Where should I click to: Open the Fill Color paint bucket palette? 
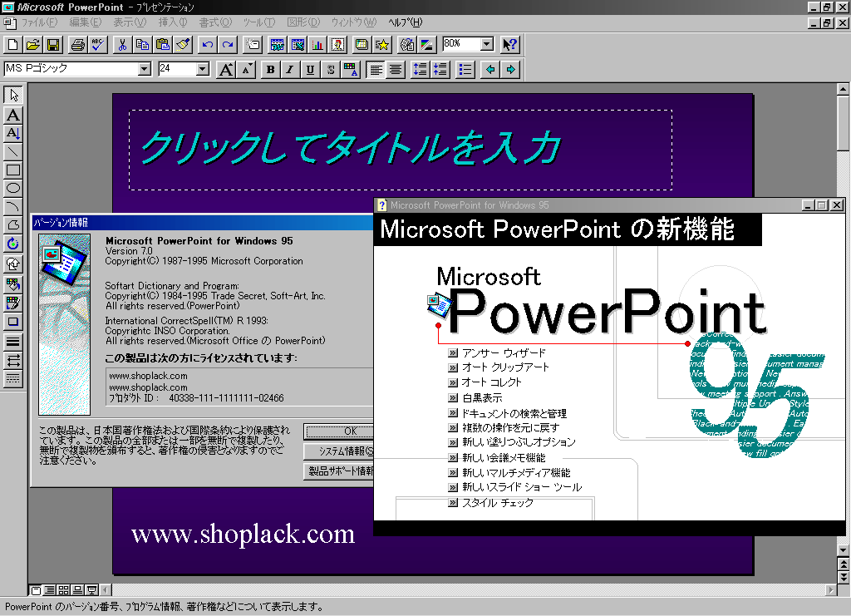click(13, 283)
